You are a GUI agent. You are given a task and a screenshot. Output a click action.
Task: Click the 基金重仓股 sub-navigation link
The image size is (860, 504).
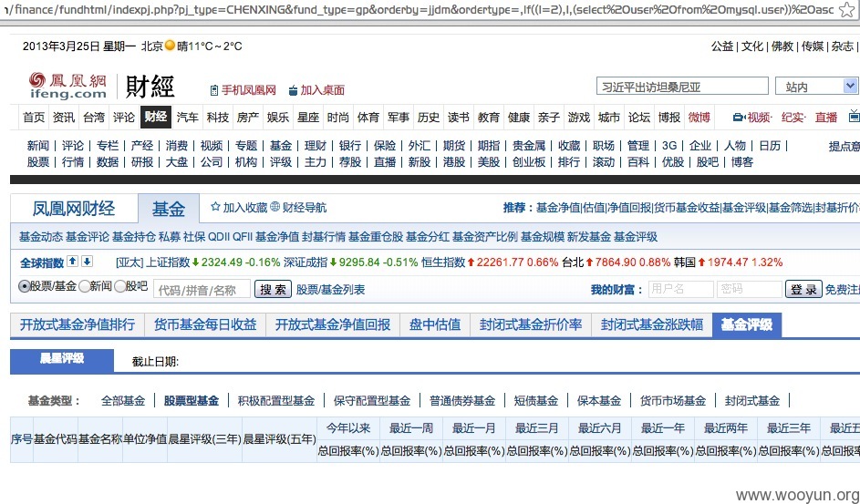point(376,237)
